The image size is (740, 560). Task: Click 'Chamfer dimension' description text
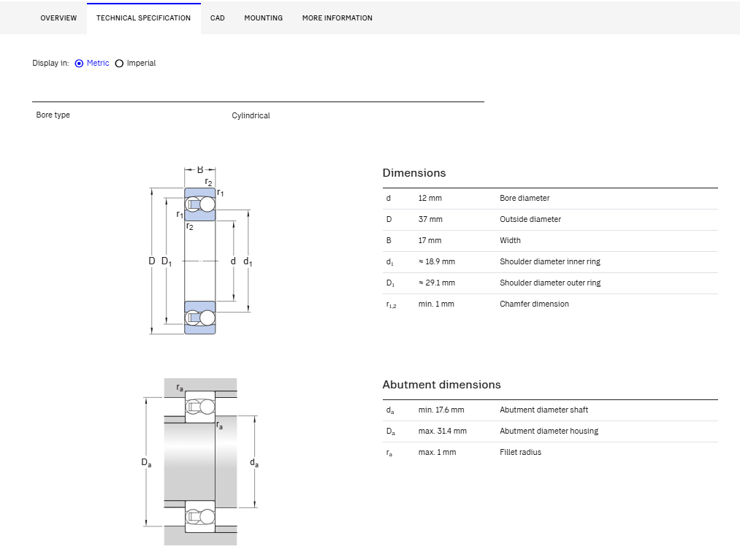534,304
